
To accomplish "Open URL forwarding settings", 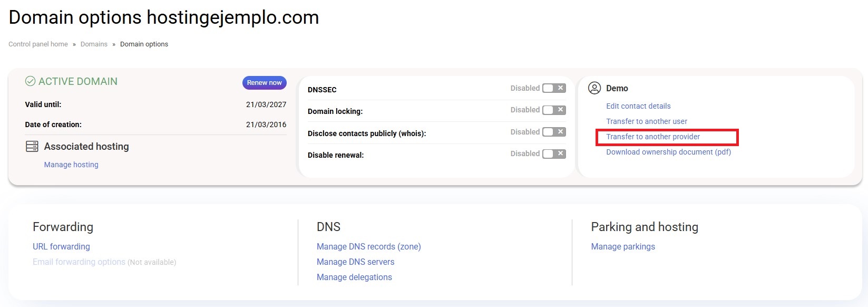I will point(61,246).
